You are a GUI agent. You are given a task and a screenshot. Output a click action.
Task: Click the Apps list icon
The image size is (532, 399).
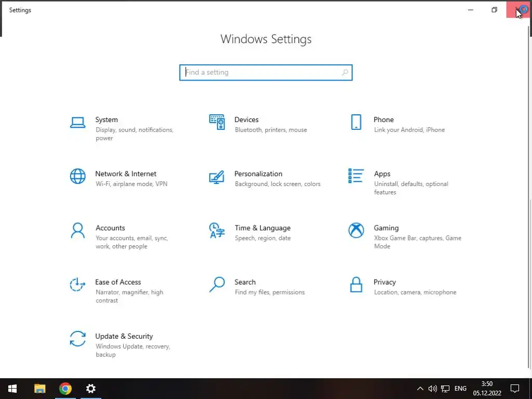coord(356,176)
